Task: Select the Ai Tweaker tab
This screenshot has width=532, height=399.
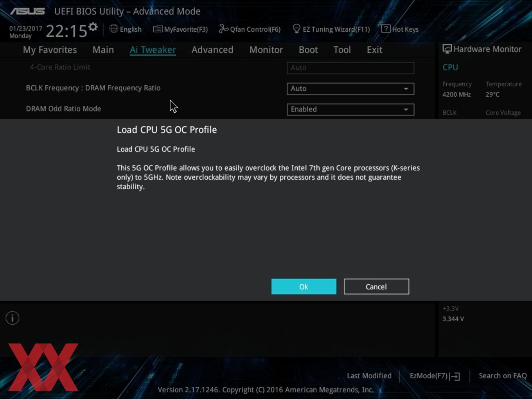Action: [153, 50]
